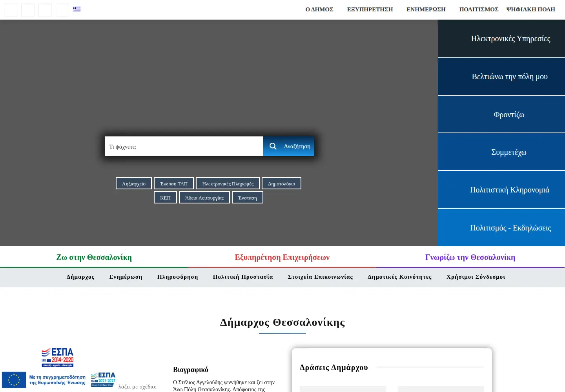
Task: Open the ΕΣΠΑ 2014-2020 logo
Action: 58,357
